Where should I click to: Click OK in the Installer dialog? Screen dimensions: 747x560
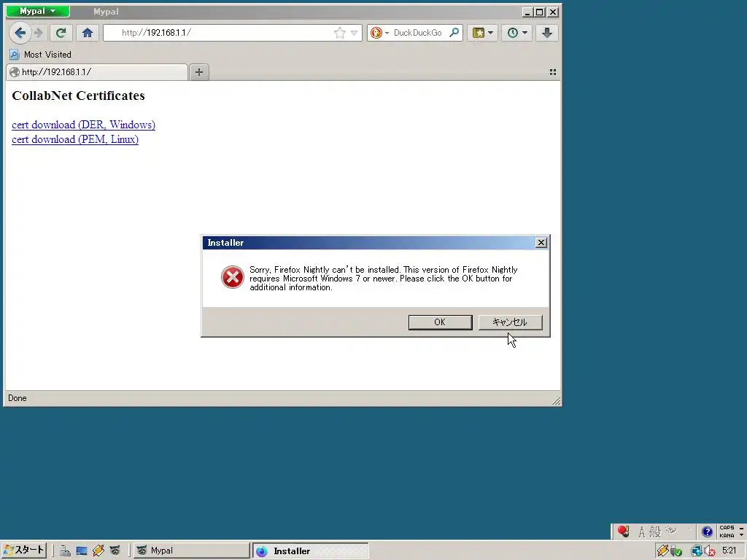coord(440,322)
